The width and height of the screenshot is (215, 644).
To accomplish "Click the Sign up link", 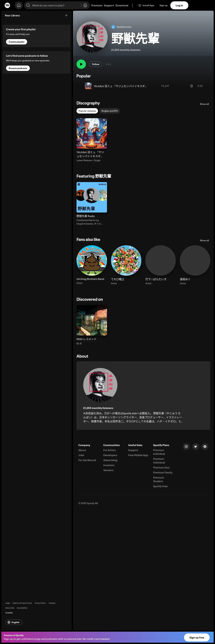I will point(163,6).
